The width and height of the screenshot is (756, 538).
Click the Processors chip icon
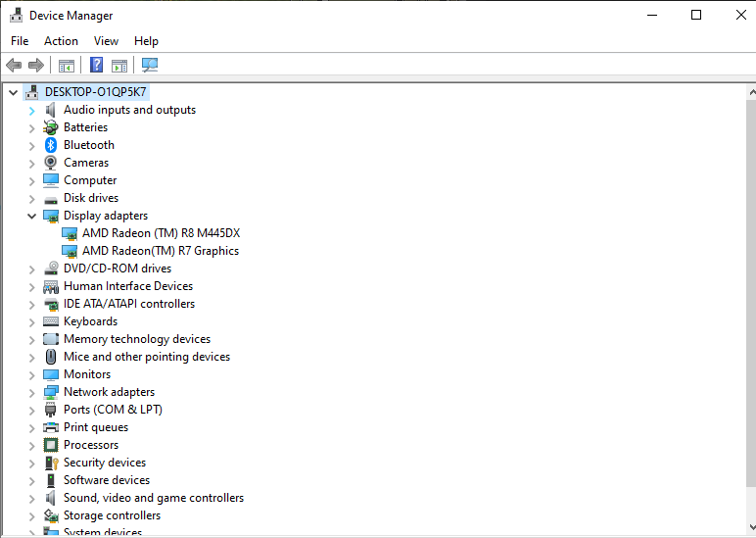51,445
